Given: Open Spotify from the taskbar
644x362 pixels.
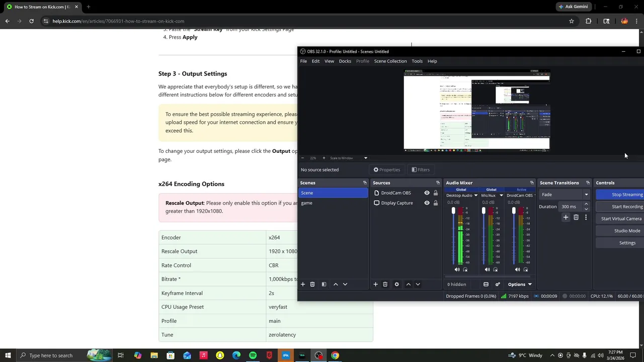Looking at the screenshot, I should point(253,355).
